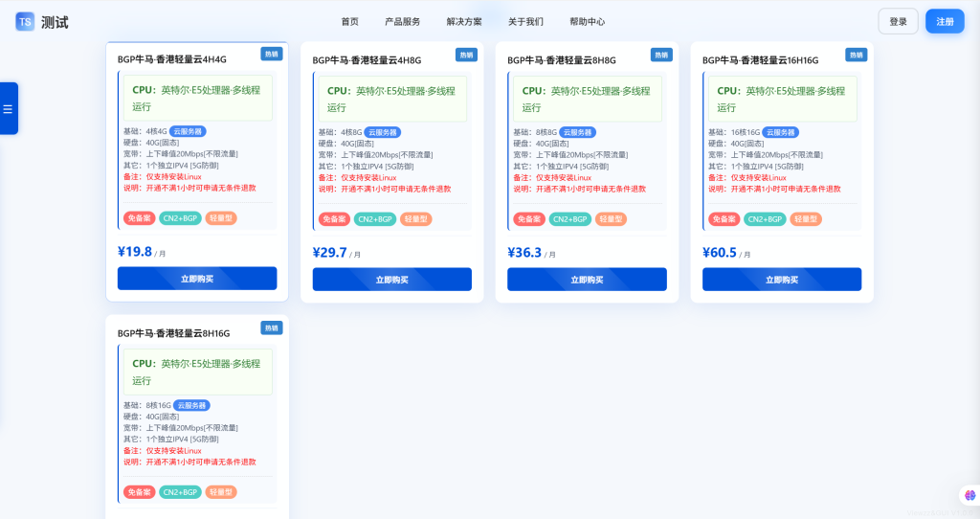Screen dimensions: 980x519
Task: Open 关于我们 menu item
Action: [x=525, y=22]
